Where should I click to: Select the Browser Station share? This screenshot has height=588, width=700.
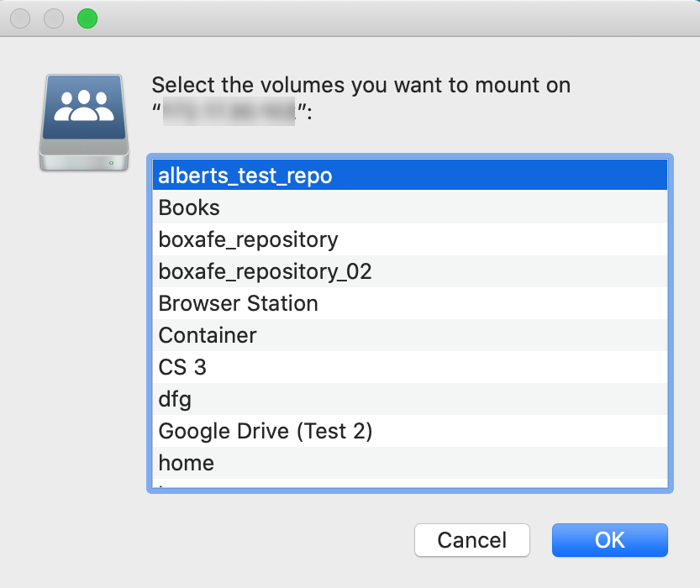[x=239, y=303]
